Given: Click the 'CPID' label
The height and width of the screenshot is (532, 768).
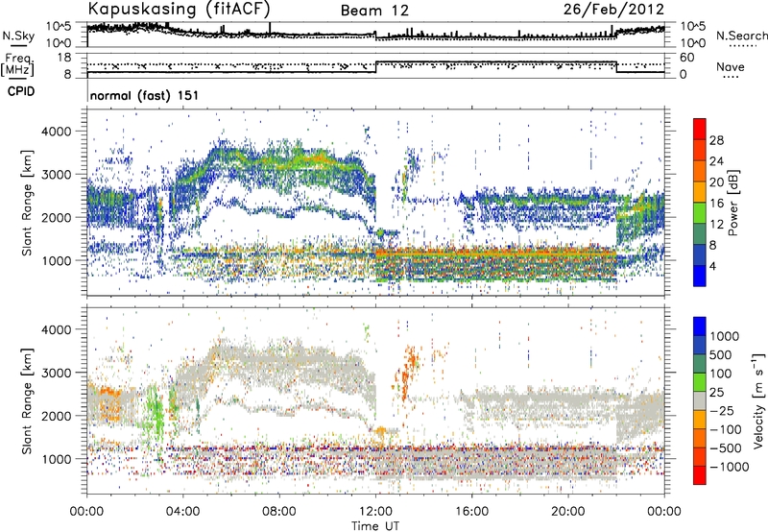Looking at the screenshot, I should [21, 91].
